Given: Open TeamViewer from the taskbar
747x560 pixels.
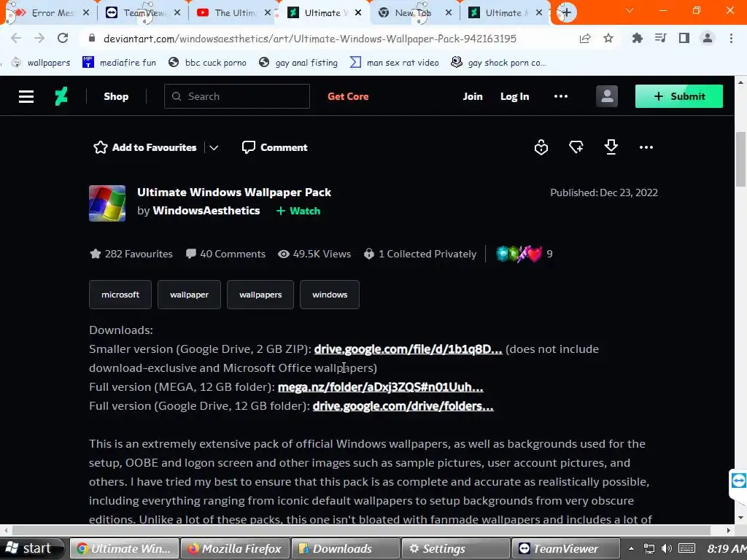Looking at the screenshot, I should pos(565,548).
